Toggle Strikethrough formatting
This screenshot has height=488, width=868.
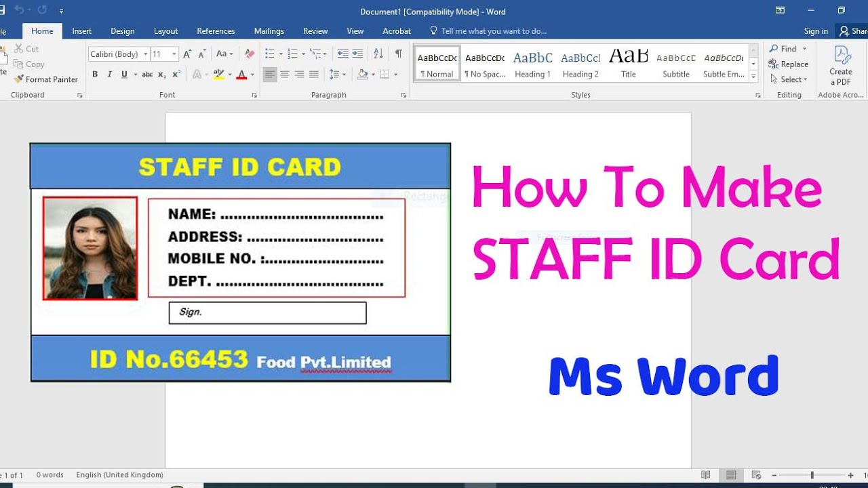[x=147, y=75]
